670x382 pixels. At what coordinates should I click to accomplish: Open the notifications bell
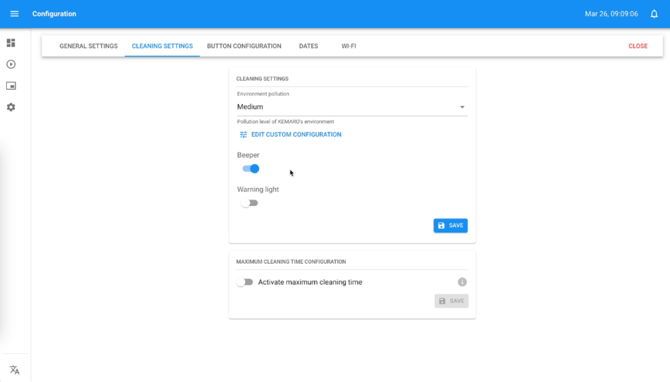coord(654,14)
